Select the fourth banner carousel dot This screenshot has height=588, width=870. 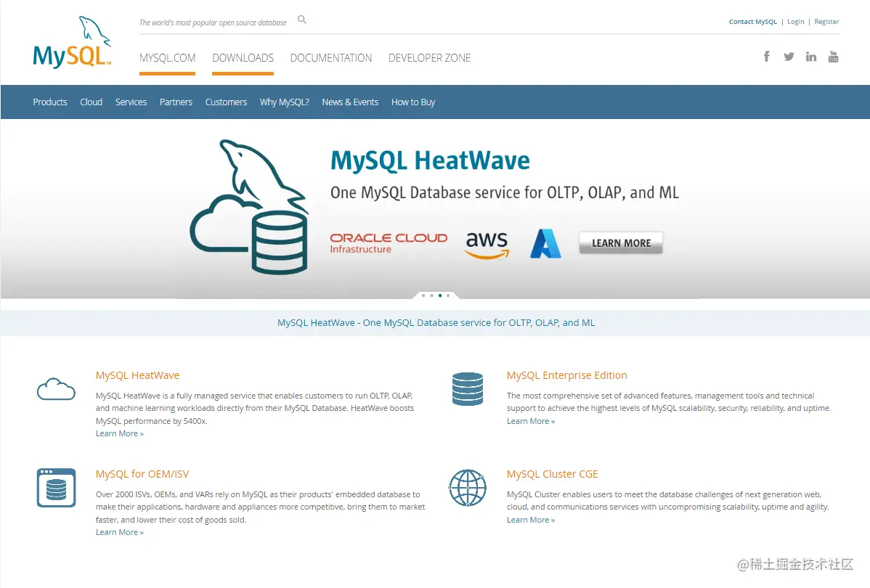click(448, 295)
